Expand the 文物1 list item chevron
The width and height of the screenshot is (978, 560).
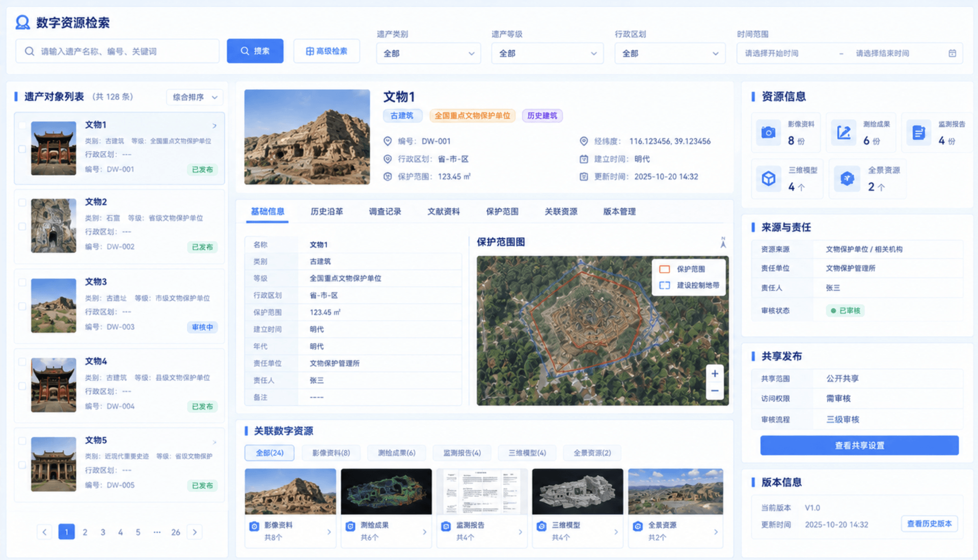coord(214,126)
